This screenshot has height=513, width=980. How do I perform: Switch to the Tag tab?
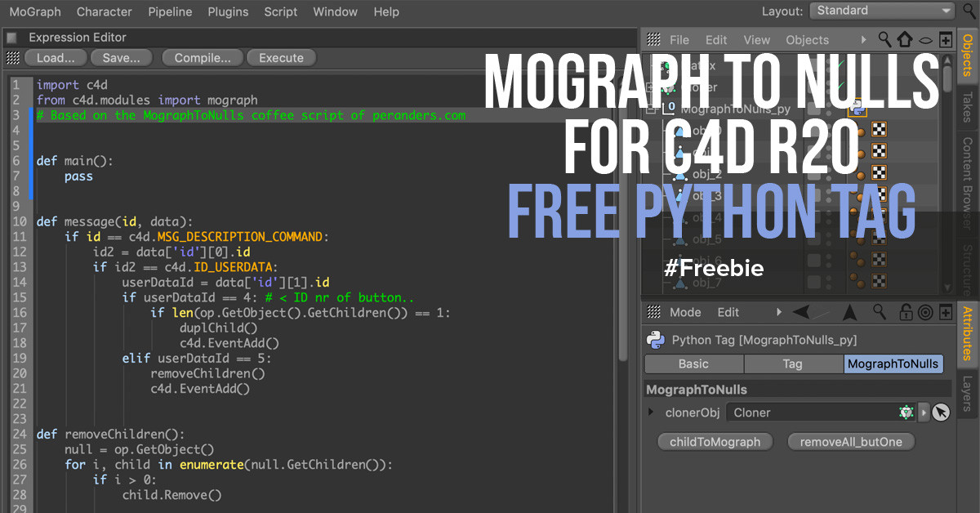[x=793, y=364]
